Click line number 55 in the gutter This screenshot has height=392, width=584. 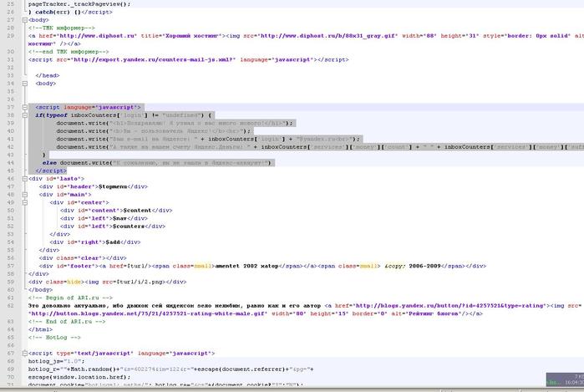[x=10, y=250]
